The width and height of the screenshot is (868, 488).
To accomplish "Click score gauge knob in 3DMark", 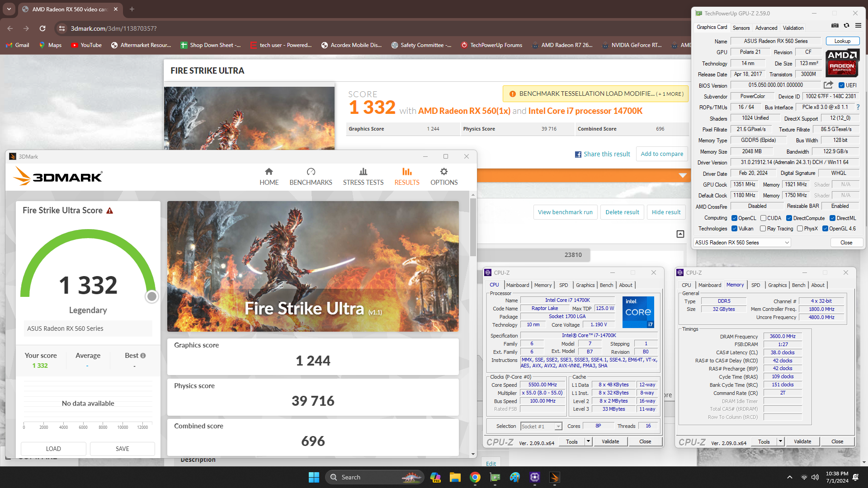I will (152, 296).
